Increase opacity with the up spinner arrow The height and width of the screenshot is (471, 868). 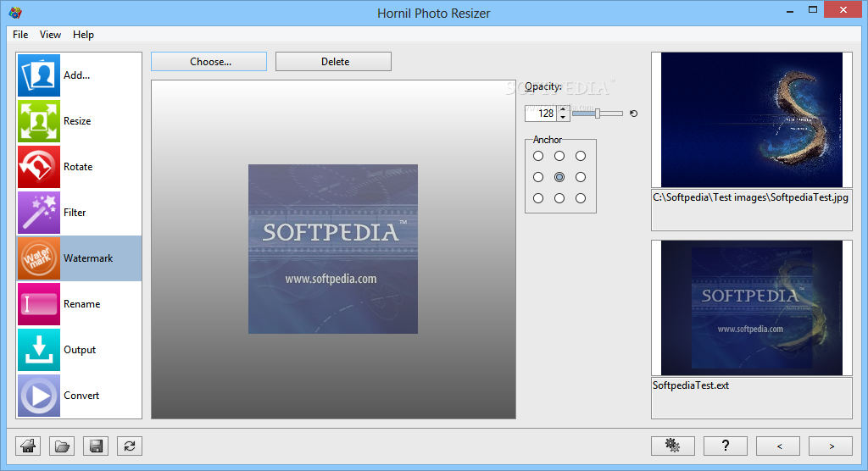point(563,109)
